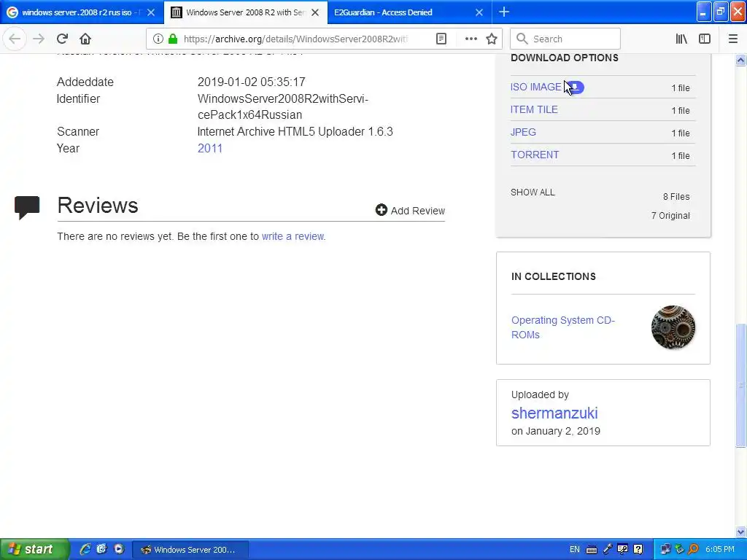Expand SHOW ALL download files
The height and width of the screenshot is (560, 747).
(x=533, y=192)
